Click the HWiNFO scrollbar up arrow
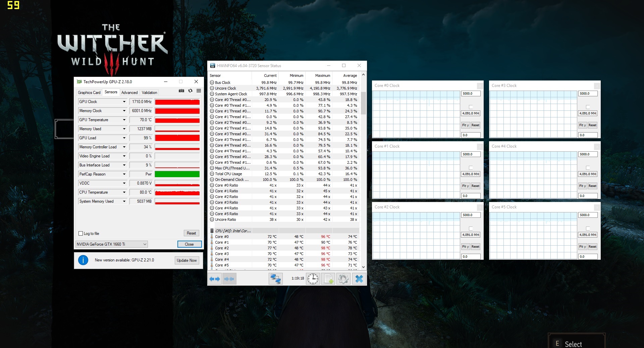This screenshot has height=348, width=644. coord(363,74)
